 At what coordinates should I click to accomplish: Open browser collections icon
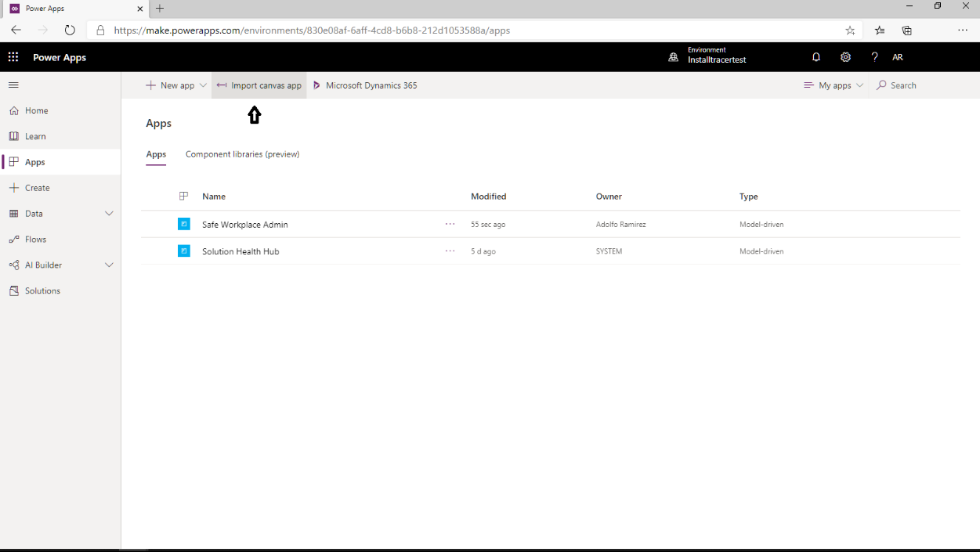point(907,31)
